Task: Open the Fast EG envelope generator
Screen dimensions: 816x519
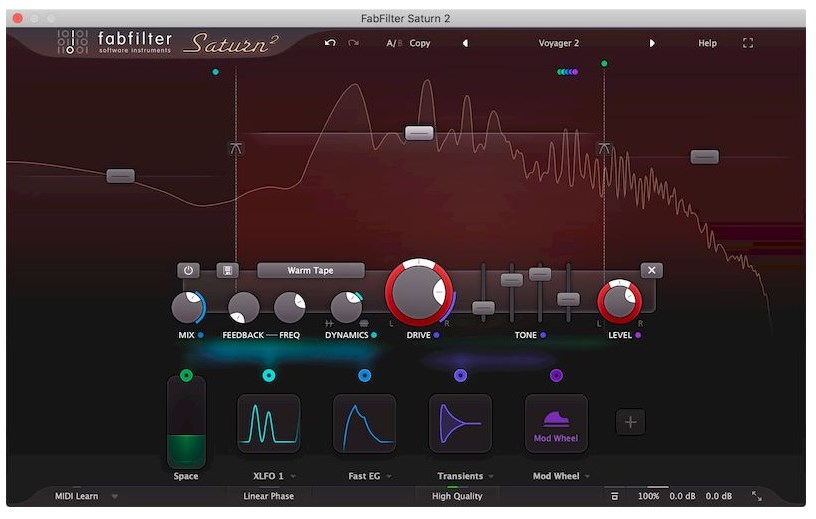Action: 364,423
